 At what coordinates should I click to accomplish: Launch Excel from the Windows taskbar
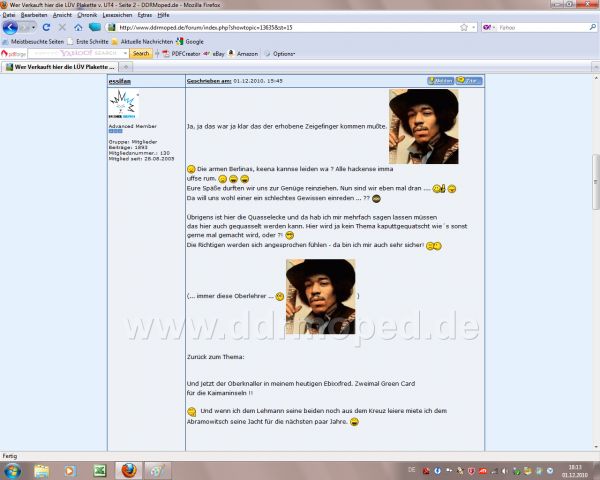click(100, 470)
